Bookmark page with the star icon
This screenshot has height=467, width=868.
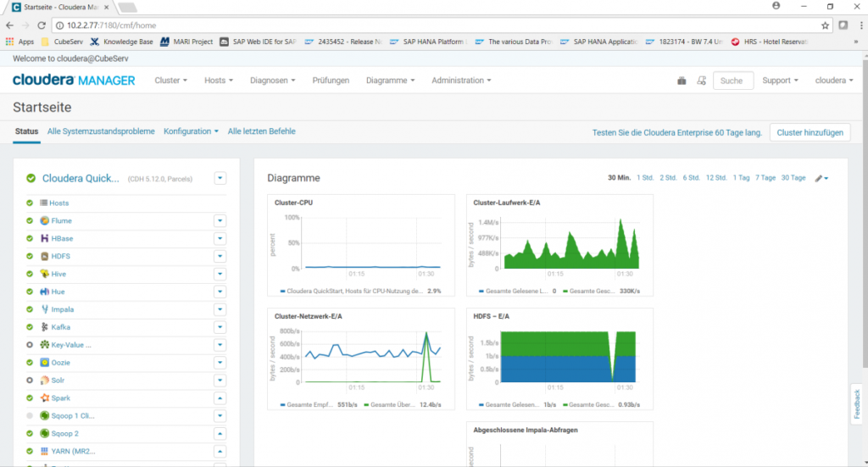pyautogui.click(x=825, y=25)
